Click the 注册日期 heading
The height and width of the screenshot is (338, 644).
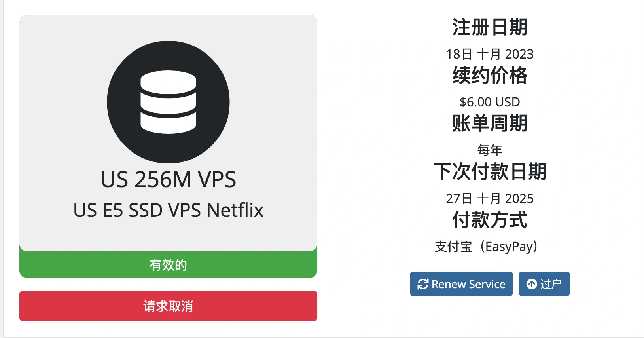click(x=490, y=27)
